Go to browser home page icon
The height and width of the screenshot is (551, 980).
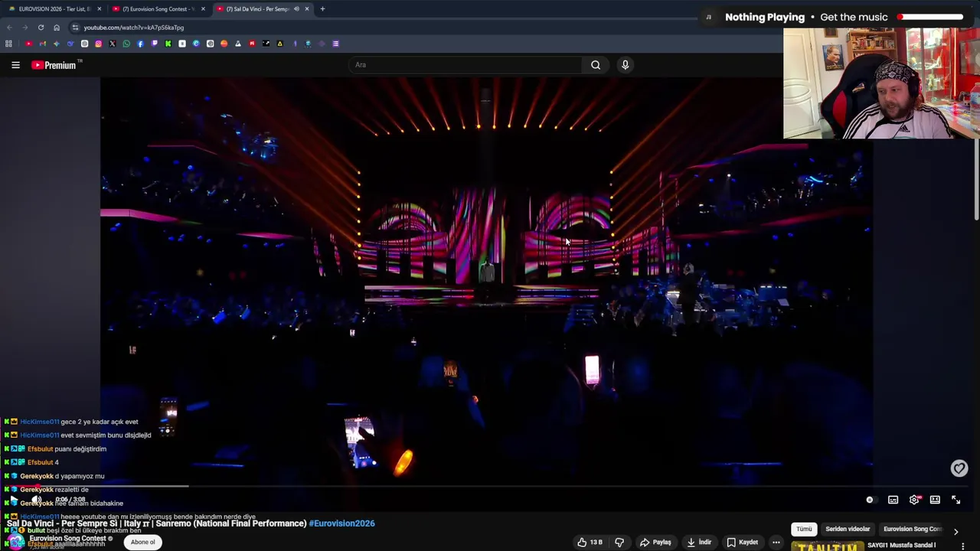(57, 28)
